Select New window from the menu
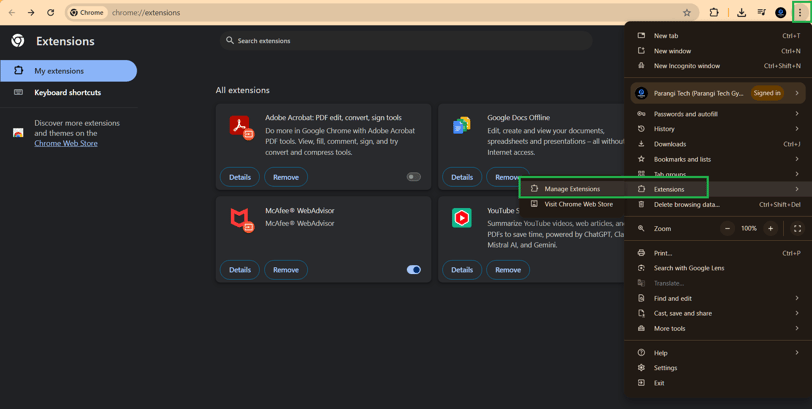This screenshot has height=409, width=812. [x=718, y=51]
